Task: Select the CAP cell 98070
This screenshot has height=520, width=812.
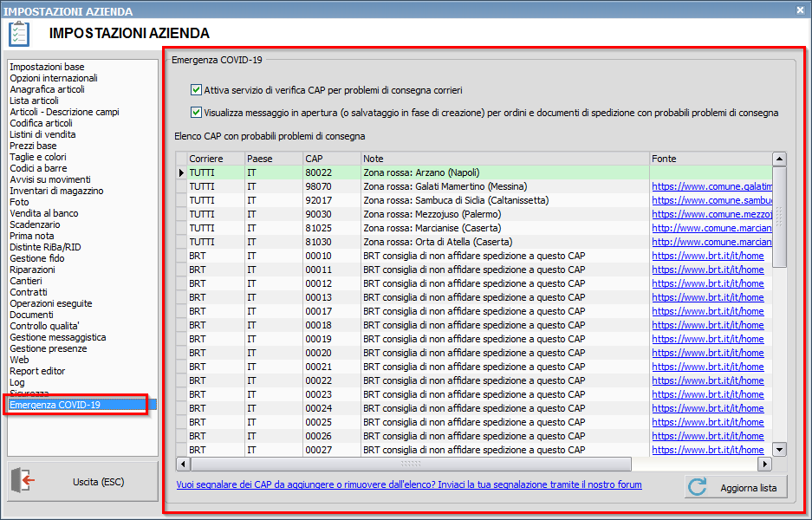Action: [332, 186]
